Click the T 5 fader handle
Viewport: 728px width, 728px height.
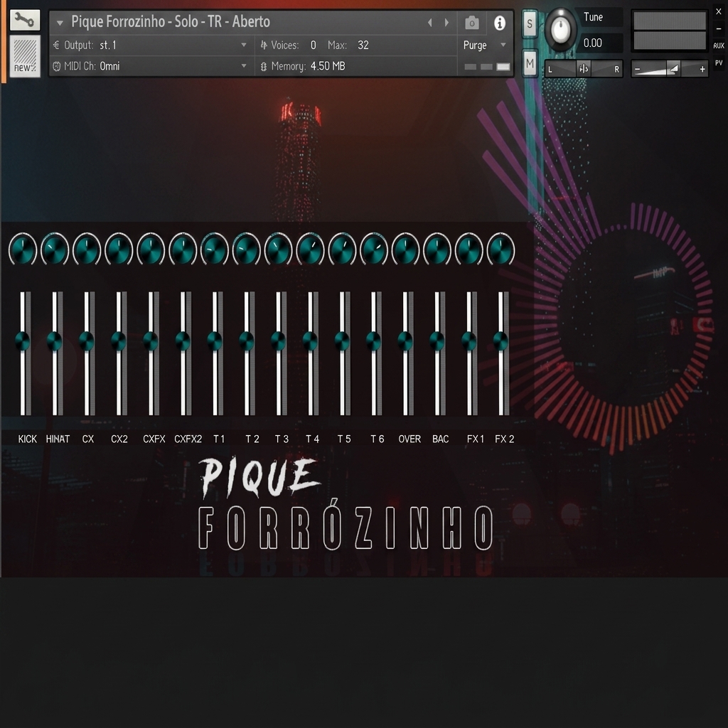point(342,341)
